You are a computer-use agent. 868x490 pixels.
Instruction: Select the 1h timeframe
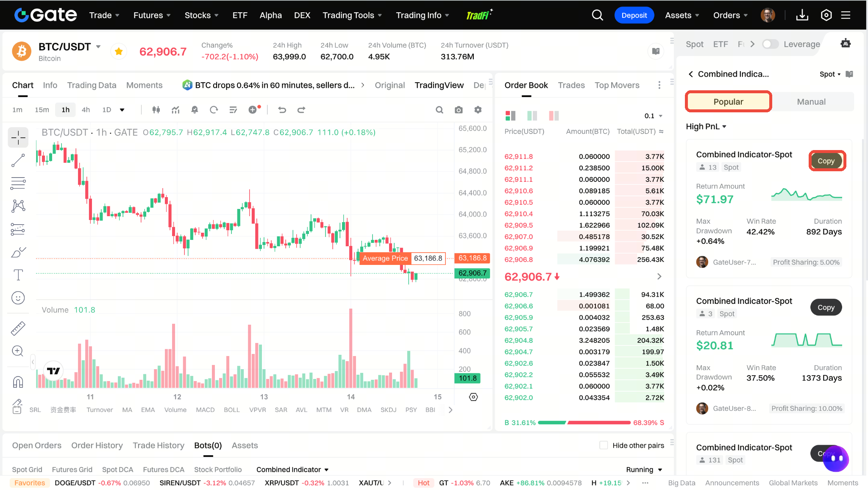click(x=66, y=110)
